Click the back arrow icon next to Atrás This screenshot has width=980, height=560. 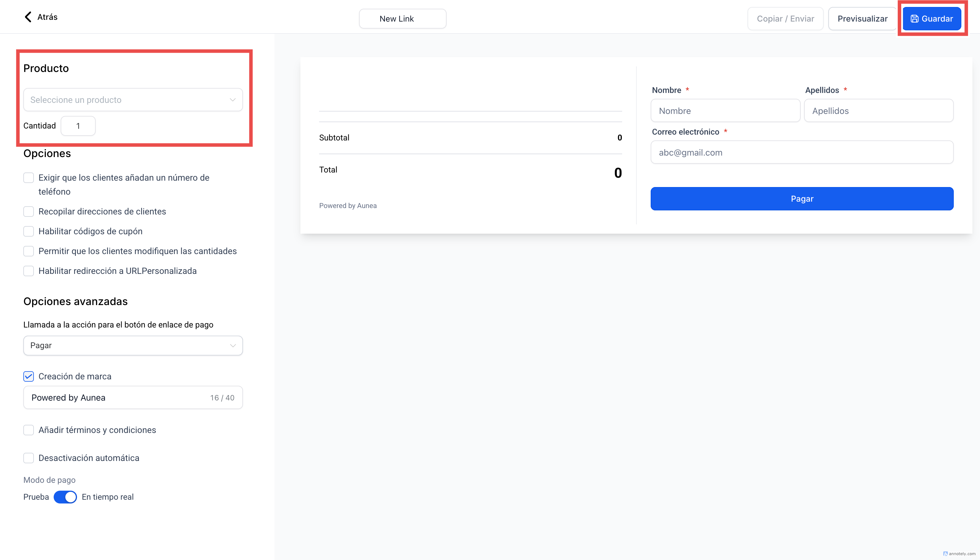point(28,17)
